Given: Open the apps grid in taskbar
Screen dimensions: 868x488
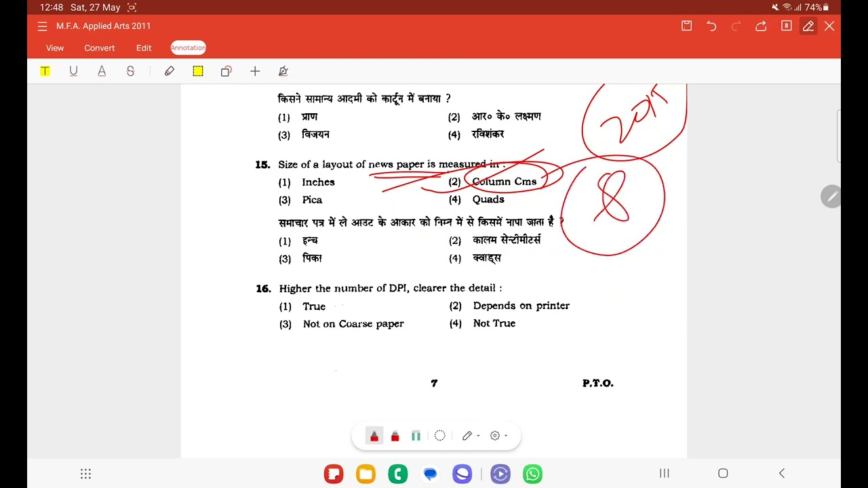Looking at the screenshot, I should 85,474.
